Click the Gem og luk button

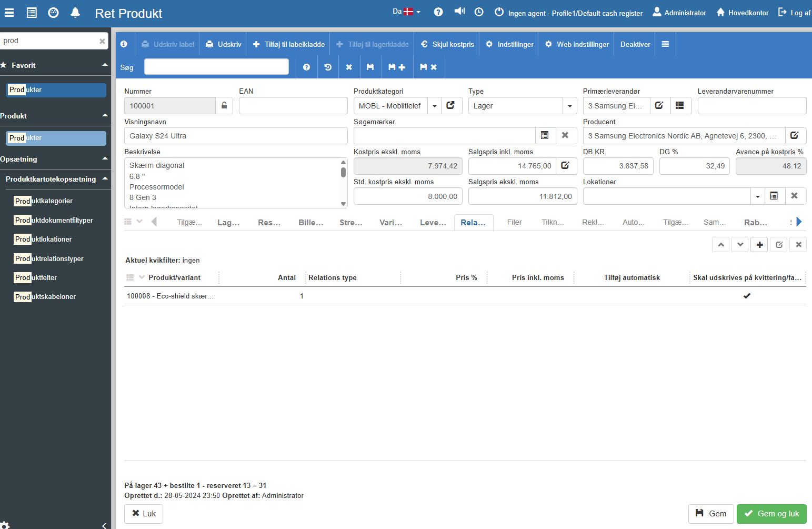[771, 514]
